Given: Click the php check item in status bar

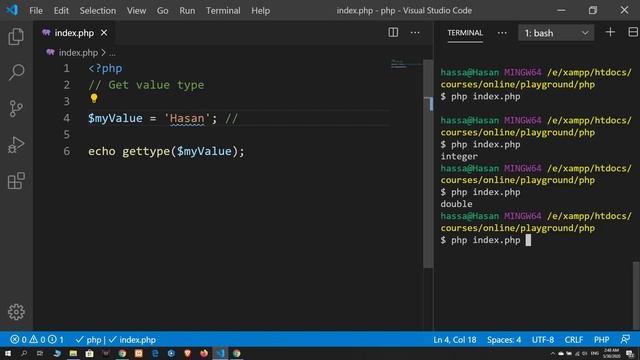Looking at the screenshot, I should pos(89,339).
